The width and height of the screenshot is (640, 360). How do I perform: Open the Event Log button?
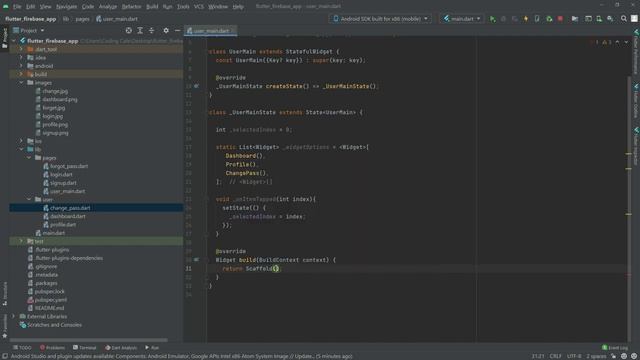pyautogui.click(x=615, y=348)
